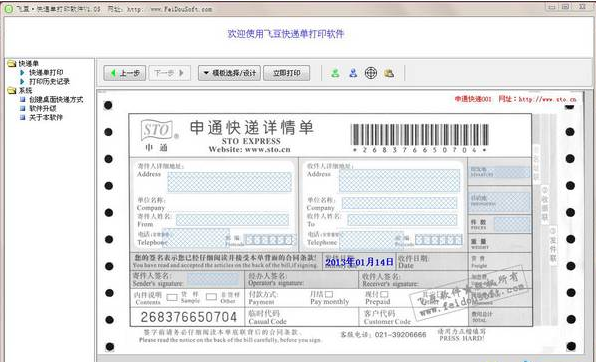Click the 快递单 folder icon in sidebar
The height and width of the screenshot is (362, 596).
click(11, 63)
